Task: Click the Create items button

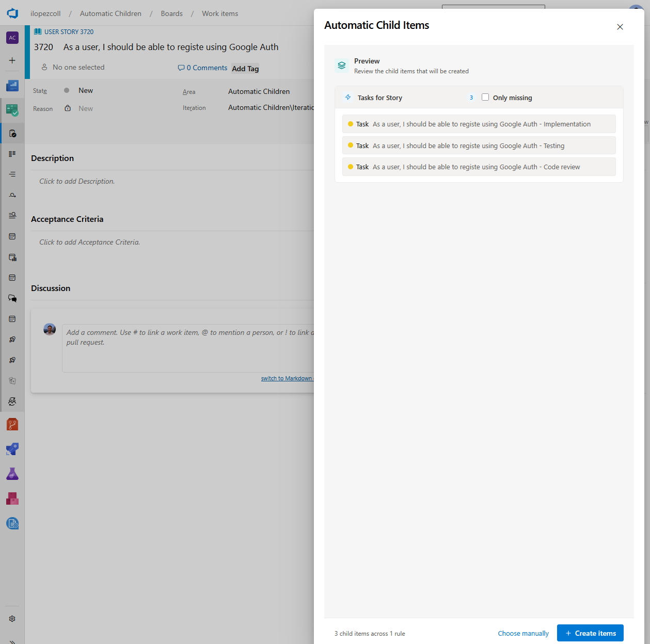Action: click(x=590, y=633)
